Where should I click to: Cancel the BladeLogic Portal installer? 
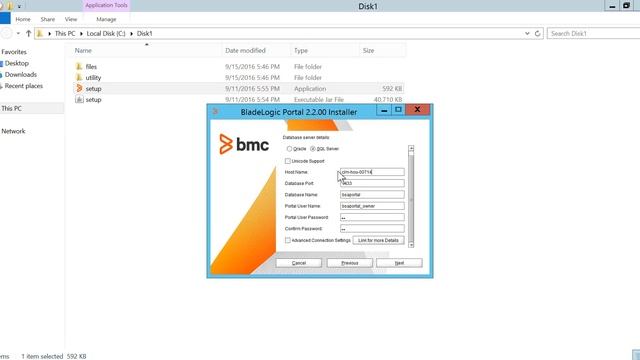click(299, 263)
